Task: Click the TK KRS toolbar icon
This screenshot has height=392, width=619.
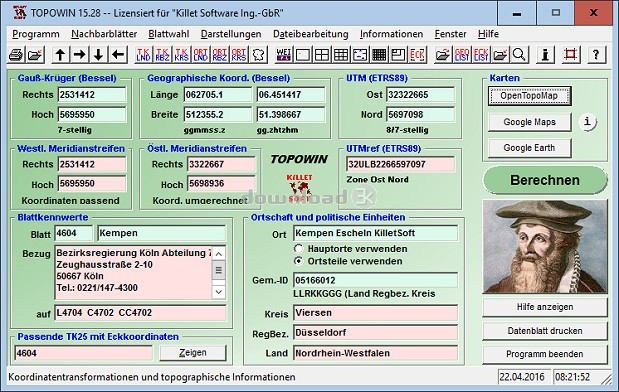Action: [x=182, y=54]
